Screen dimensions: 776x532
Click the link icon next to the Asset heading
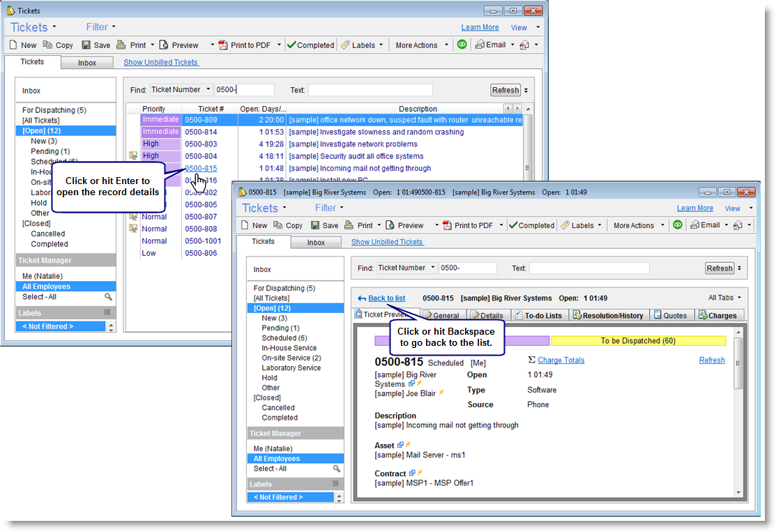(x=401, y=445)
